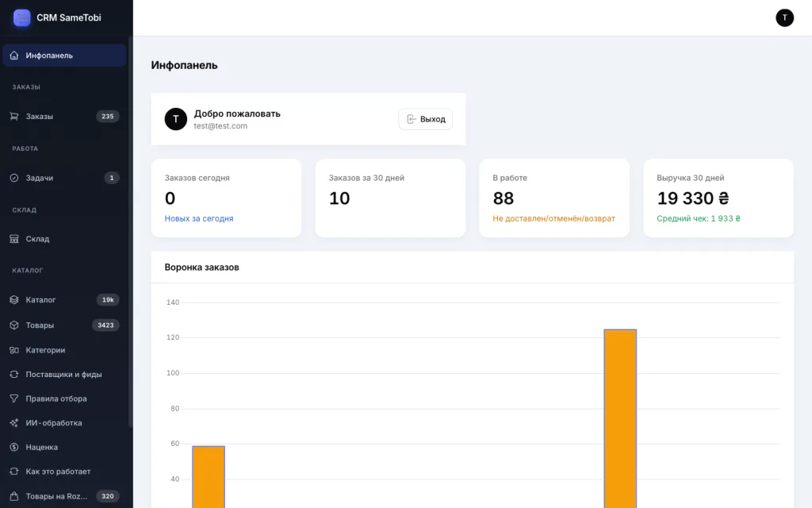Screen dimensions: 812x508
Task: Click the 3423 badge next to Товары
Action: click(x=105, y=325)
